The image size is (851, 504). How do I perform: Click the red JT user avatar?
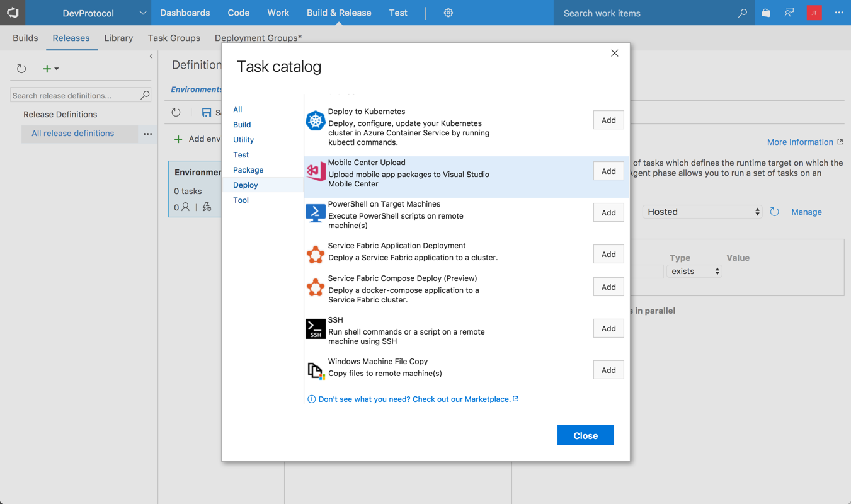pos(814,13)
